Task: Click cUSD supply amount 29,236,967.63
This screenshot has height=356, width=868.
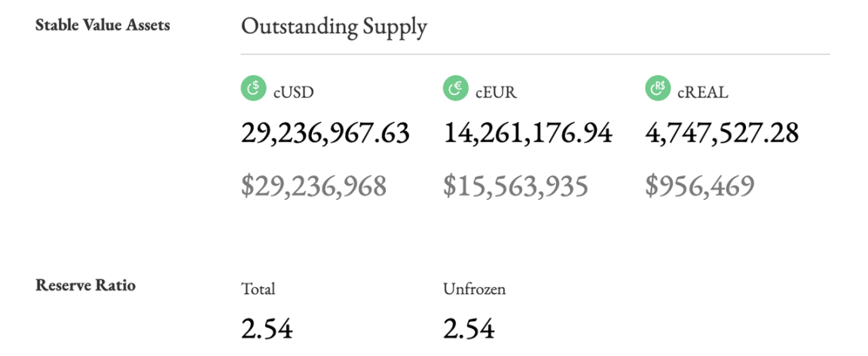Action: coord(325,134)
